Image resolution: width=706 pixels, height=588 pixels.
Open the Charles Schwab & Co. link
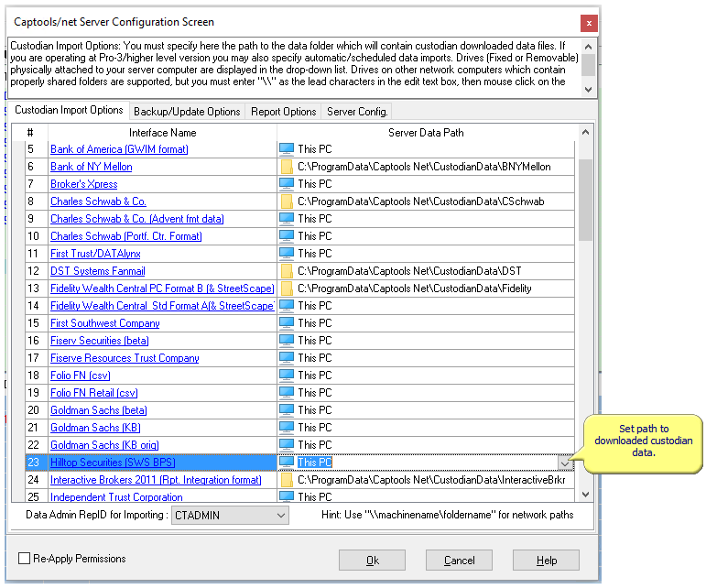pos(98,201)
